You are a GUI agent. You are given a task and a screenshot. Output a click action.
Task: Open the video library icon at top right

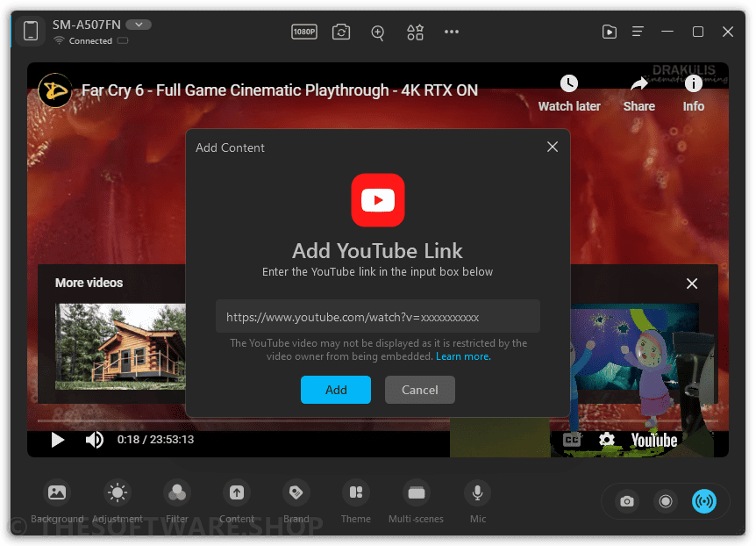610,32
